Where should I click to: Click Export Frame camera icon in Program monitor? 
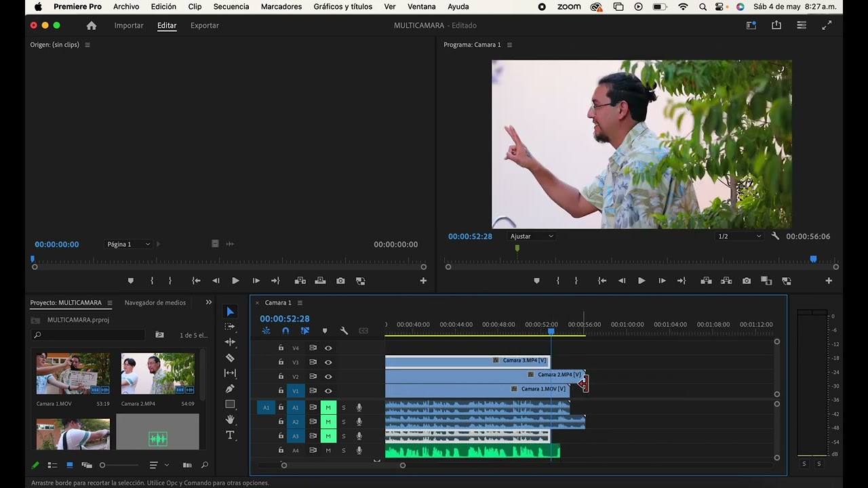[x=746, y=281]
